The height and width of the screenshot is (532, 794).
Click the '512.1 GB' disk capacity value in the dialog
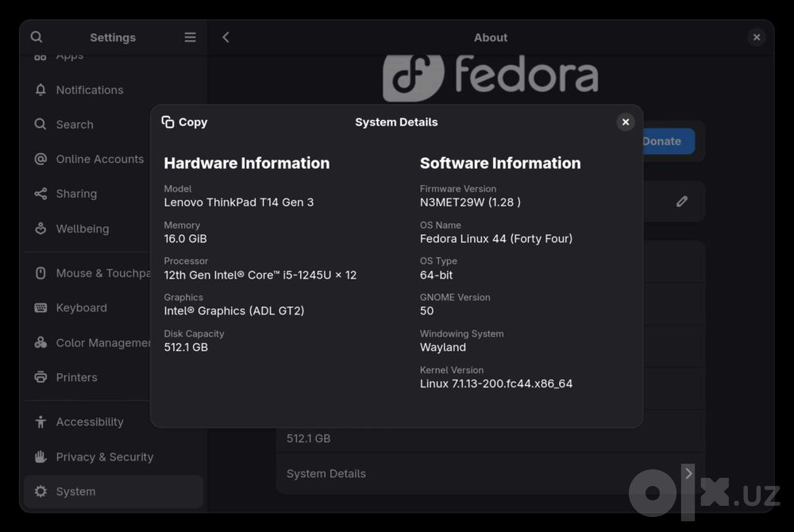pyautogui.click(x=186, y=347)
